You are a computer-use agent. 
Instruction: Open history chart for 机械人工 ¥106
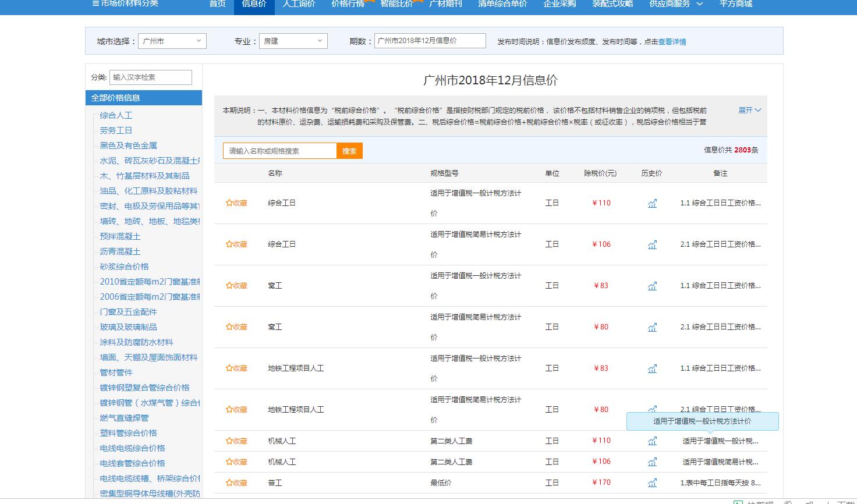pyautogui.click(x=652, y=462)
